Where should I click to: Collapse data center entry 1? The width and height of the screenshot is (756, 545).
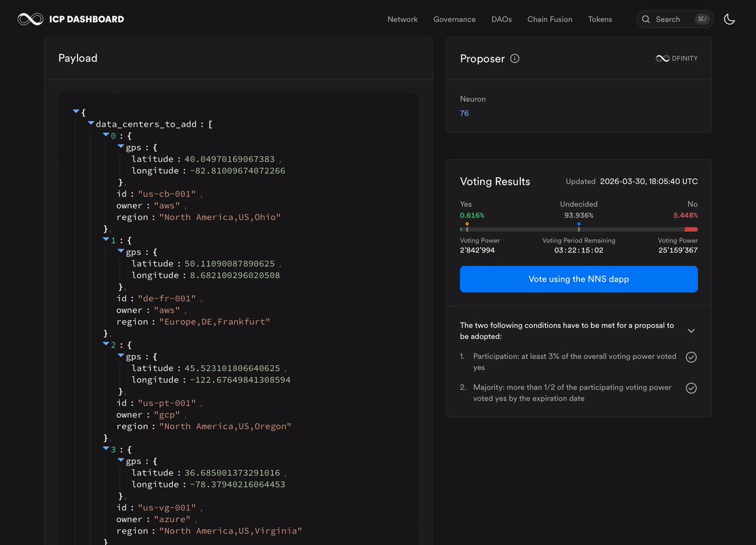tap(106, 239)
